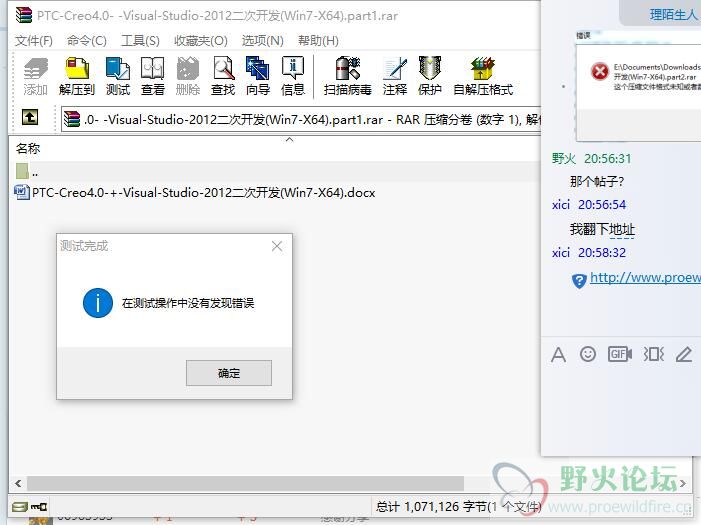The image size is (701, 525).
Task: Select the PTC-Creo4.0 docx file
Action: click(x=195, y=193)
